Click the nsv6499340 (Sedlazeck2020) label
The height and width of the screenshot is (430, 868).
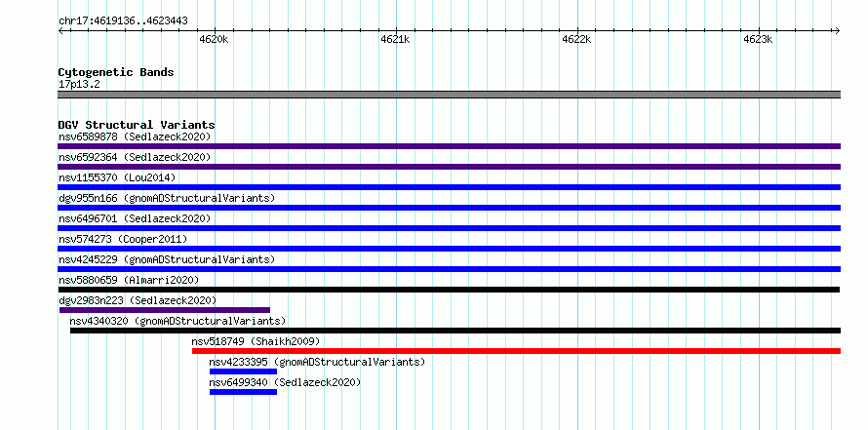point(285,382)
